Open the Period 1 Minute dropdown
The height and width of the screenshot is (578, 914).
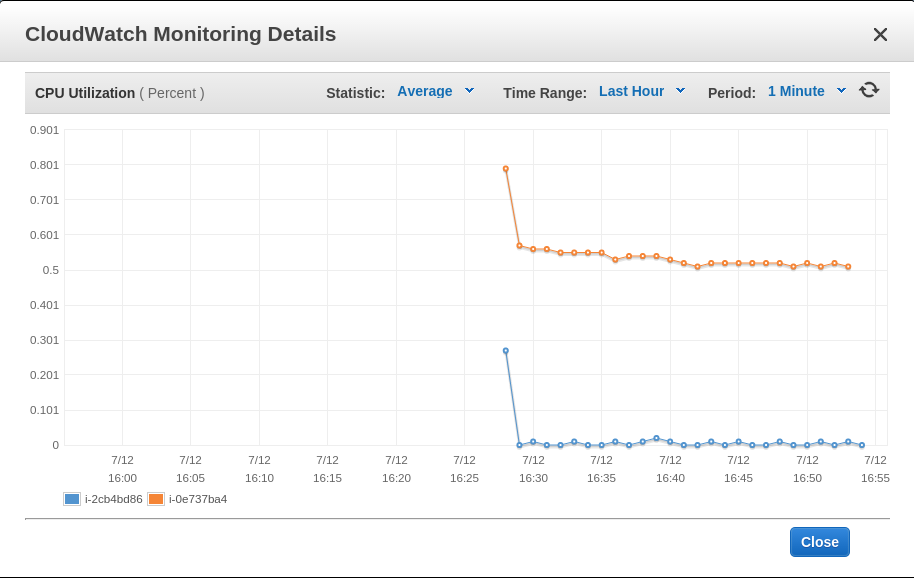tap(807, 91)
